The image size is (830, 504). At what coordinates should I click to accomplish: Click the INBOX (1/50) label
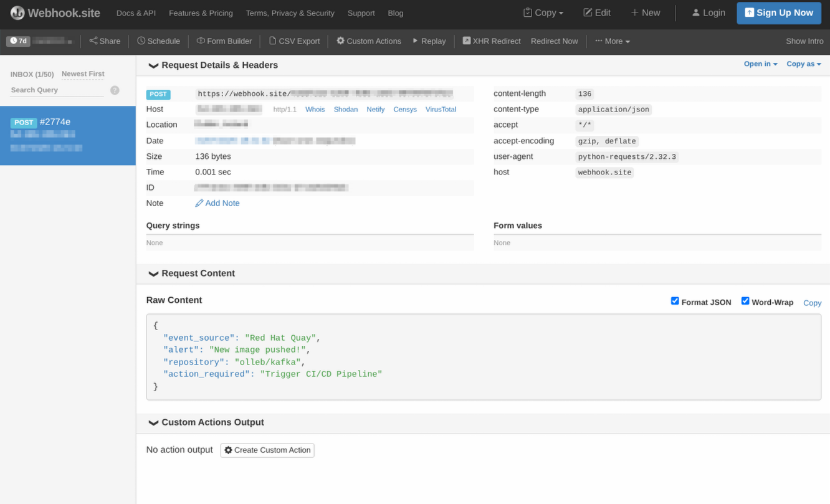point(32,74)
